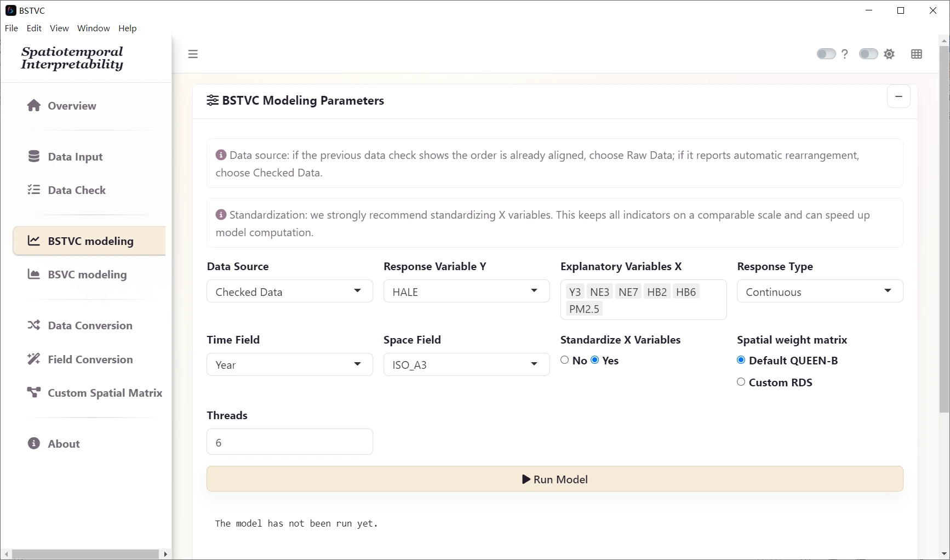Open the Help menu
The image size is (950, 560).
pyautogui.click(x=127, y=28)
